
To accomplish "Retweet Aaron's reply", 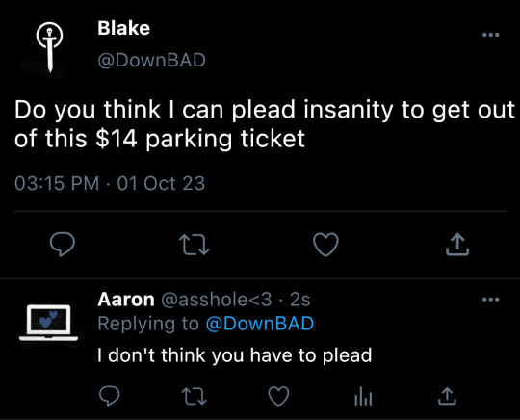I will [195, 396].
